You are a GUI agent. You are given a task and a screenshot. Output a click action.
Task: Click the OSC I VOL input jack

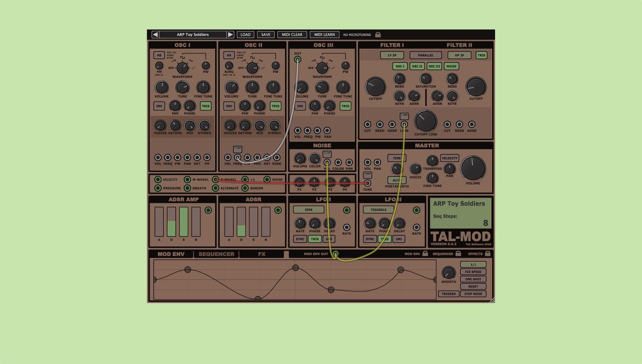pyautogui.click(x=158, y=158)
